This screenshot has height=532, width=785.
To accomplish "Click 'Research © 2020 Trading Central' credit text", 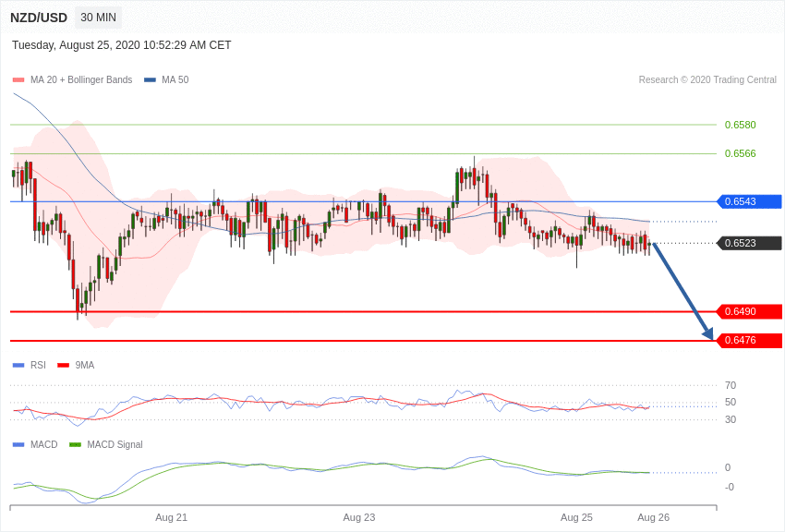I will coord(707,80).
